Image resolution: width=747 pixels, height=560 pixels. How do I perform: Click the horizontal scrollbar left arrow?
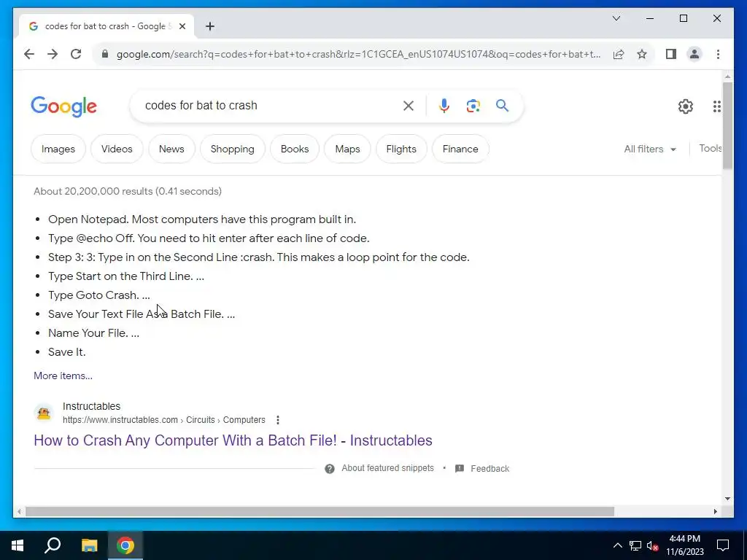(x=19, y=511)
